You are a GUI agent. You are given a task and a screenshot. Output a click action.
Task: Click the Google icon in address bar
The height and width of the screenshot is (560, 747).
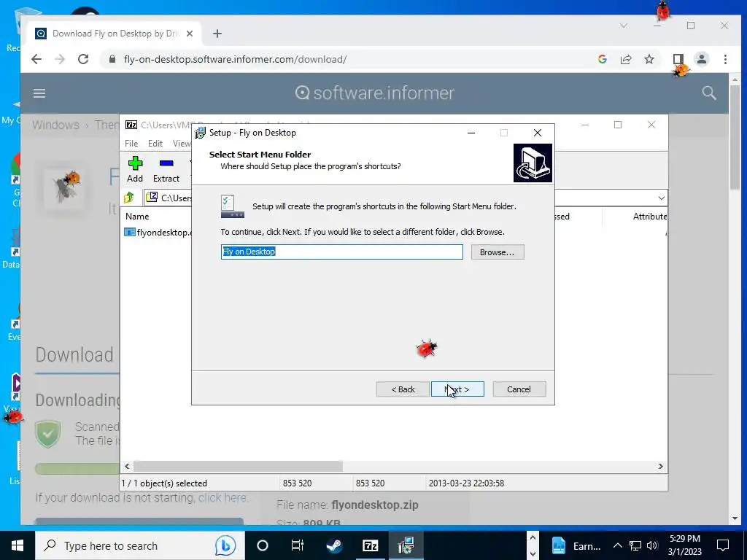[x=602, y=59]
